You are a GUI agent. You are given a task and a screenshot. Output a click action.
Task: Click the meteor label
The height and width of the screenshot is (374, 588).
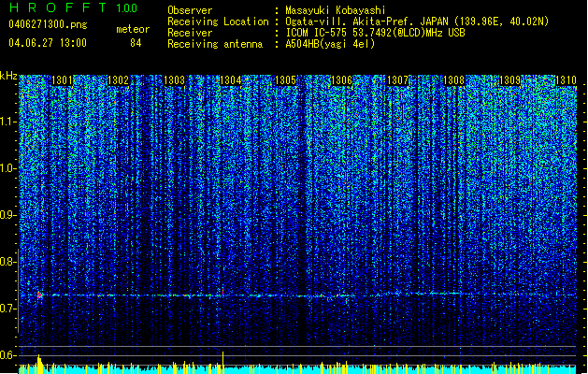[133, 29]
